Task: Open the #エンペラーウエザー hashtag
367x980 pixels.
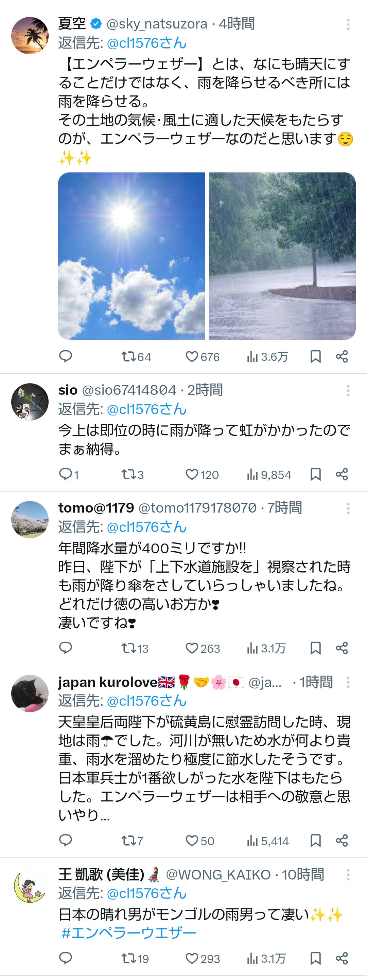Action: 129,933
